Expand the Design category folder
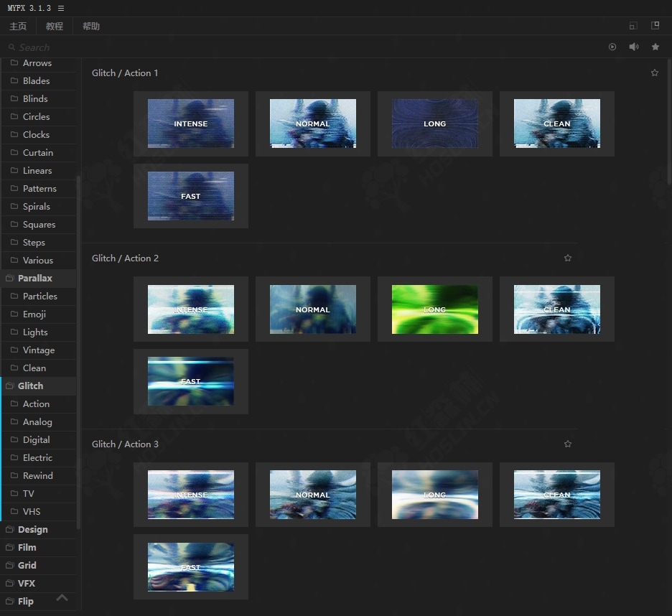The image size is (672, 616). (x=32, y=529)
